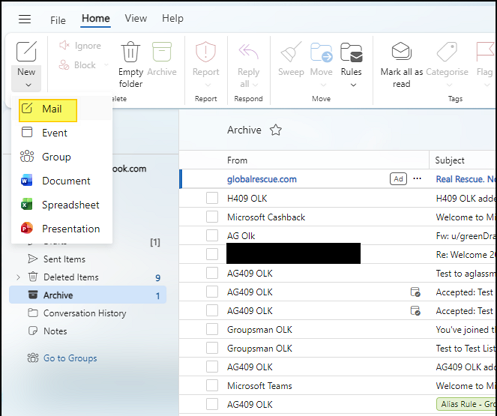This screenshot has width=497, height=416.
Task: Favorite the Archive folder with star icon
Action: point(276,130)
